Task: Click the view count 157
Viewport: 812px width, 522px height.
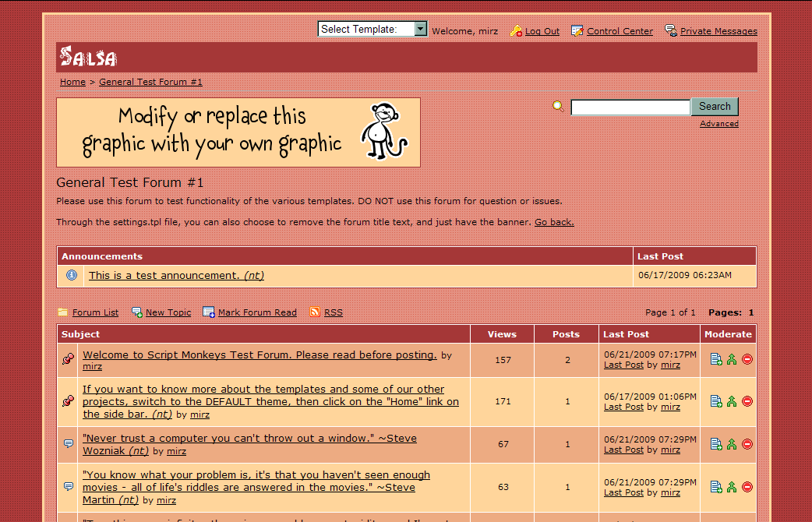Action: pos(503,360)
